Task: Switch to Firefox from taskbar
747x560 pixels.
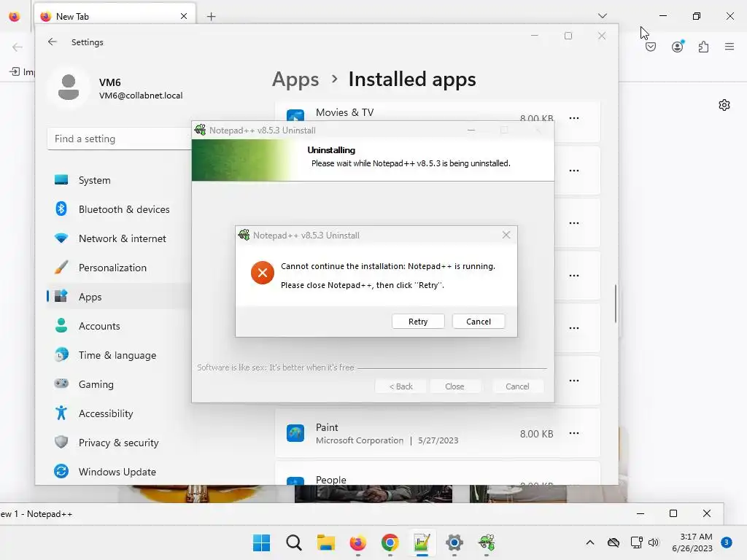Action: pyautogui.click(x=357, y=542)
